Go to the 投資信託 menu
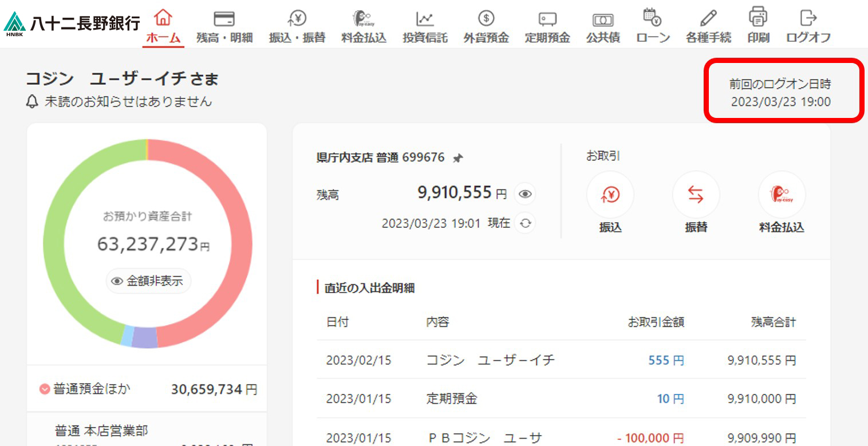 coord(424,26)
